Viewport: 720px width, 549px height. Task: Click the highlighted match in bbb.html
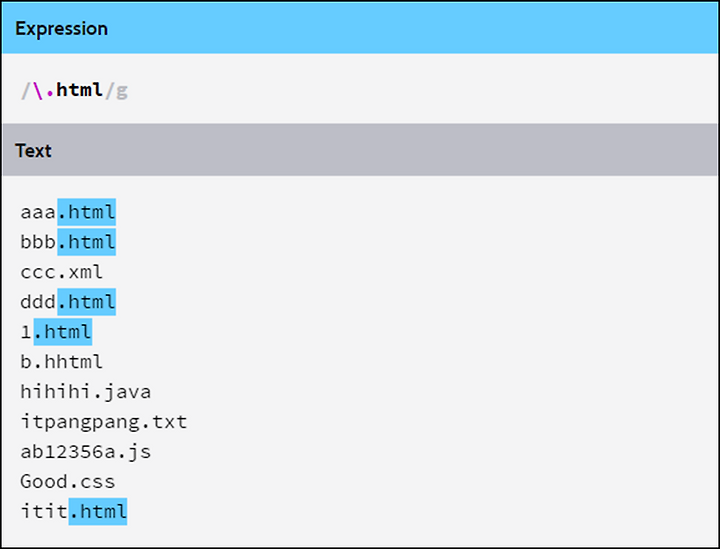point(86,242)
